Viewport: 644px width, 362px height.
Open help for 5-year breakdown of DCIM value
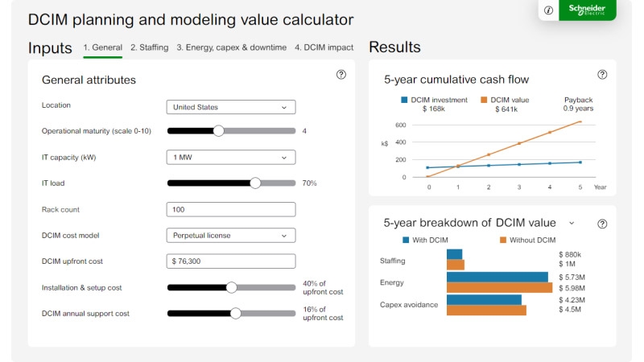coord(602,224)
